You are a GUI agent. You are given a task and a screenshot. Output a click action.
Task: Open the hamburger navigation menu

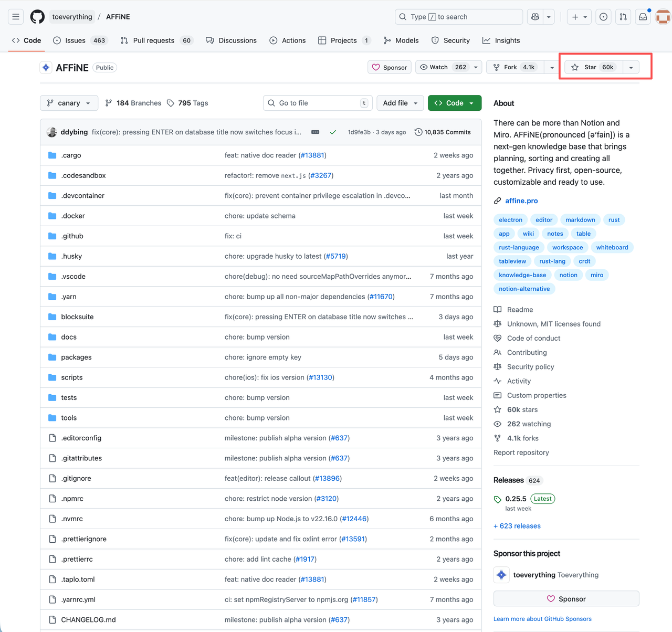point(16,17)
